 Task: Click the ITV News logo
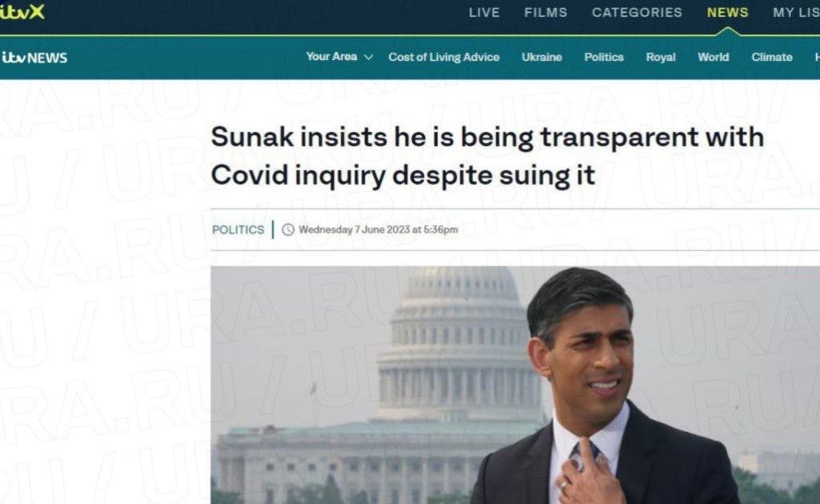pyautogui.click(x=34, y=58)
